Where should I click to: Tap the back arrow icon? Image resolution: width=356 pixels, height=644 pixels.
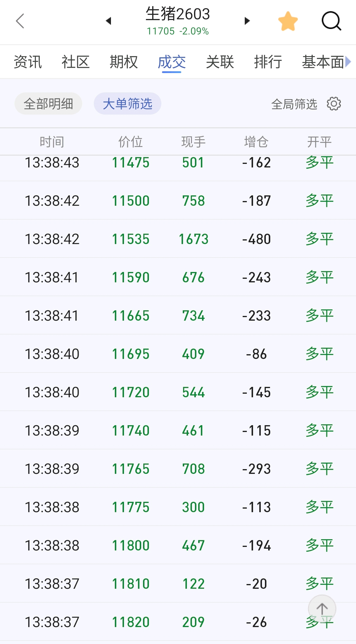pyautogui.click(x=20, y=21)
